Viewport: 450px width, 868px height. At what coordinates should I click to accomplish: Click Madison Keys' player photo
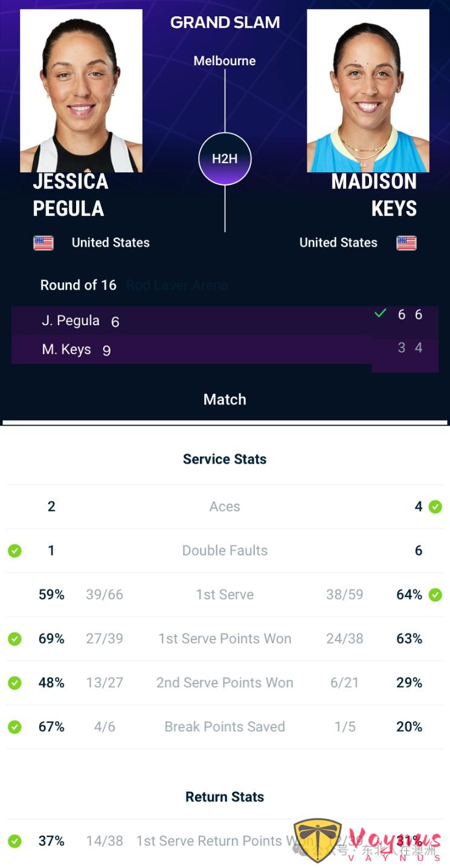(x=368, y=91)
